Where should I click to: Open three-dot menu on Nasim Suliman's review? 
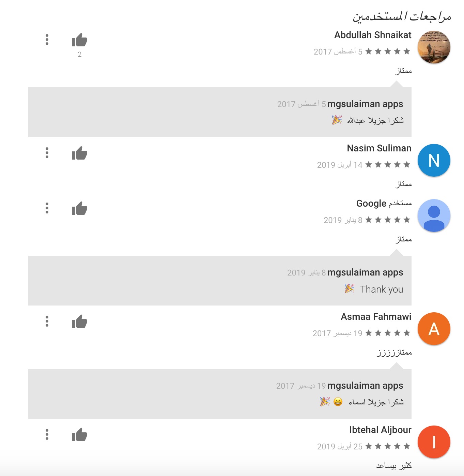47,153
